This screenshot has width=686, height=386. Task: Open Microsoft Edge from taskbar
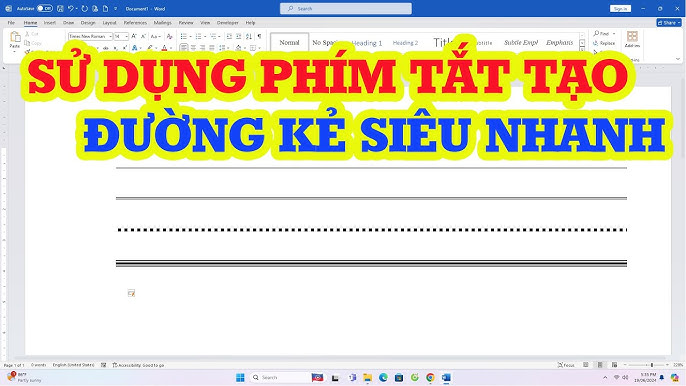pos(383,378)
